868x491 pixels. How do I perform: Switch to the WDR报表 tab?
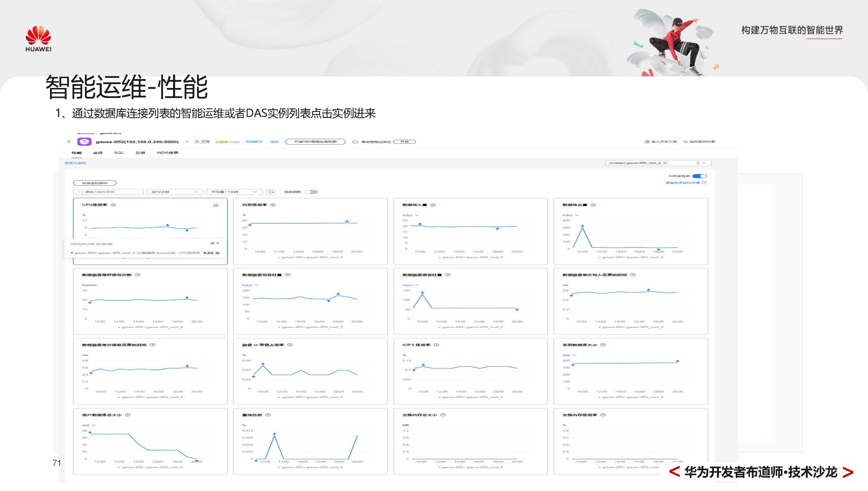click(168, 153)
